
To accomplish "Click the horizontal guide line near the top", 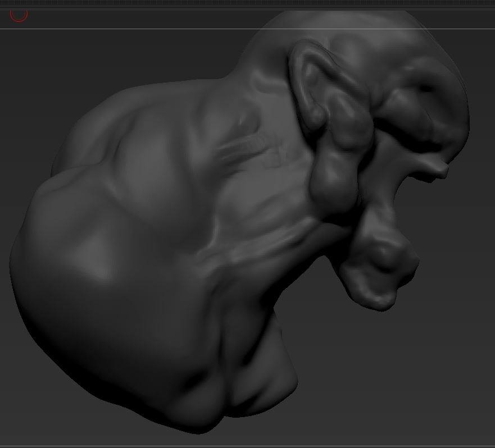I will (x=247, y=29).
